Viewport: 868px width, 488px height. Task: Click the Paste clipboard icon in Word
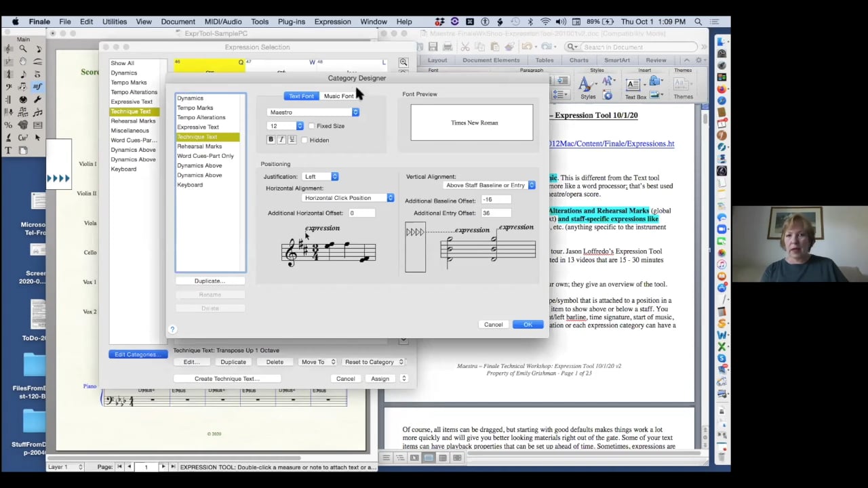495,47
